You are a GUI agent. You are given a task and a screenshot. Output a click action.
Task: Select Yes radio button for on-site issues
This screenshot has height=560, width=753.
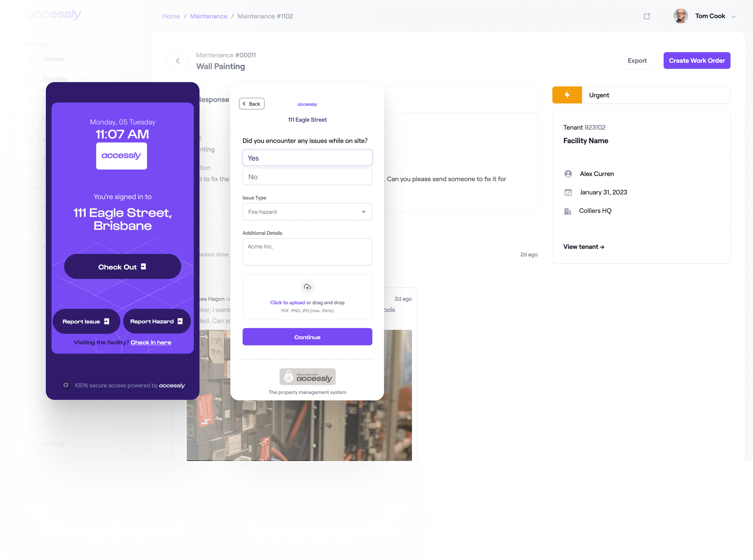307,158
